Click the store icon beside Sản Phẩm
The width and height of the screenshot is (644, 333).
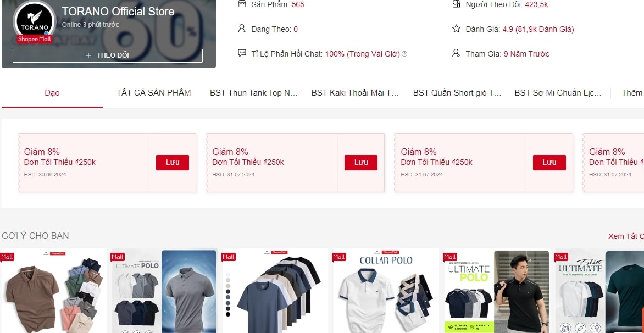tap(242, 4)
